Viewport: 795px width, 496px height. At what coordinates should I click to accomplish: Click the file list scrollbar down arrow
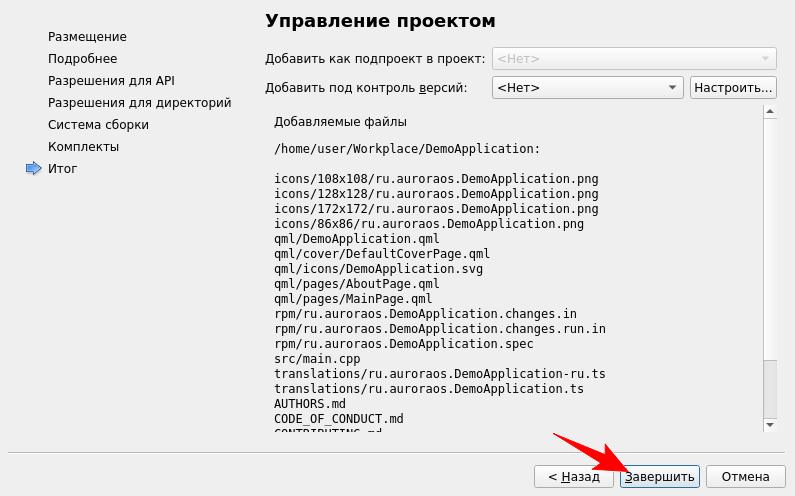point(769,424)
